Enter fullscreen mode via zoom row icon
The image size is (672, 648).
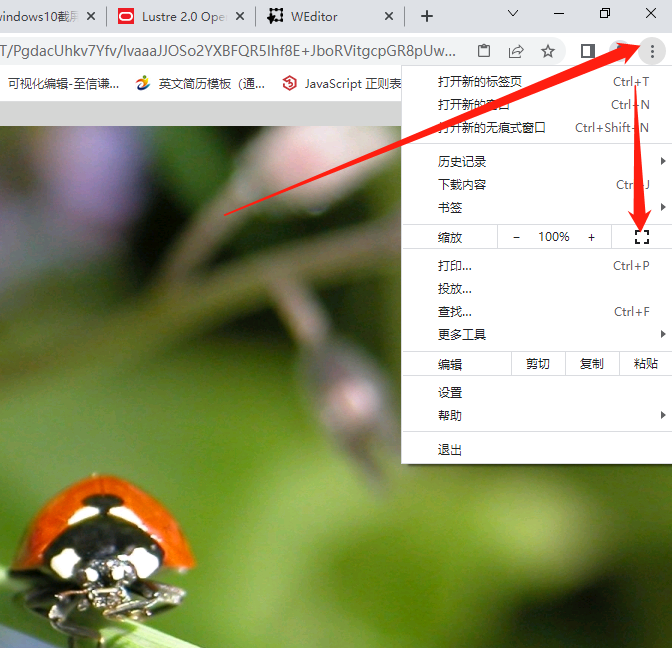(x=642, y=237)
